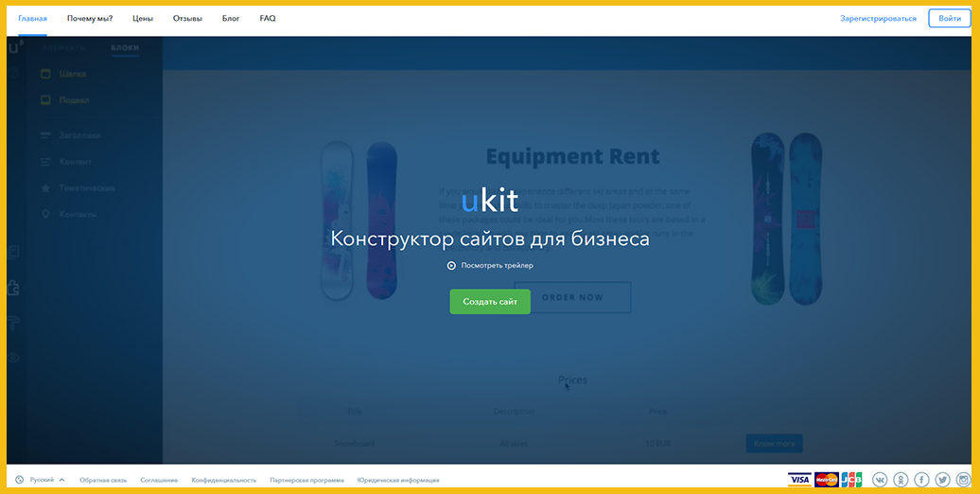The image size is (980, 494).
Task: Open the Отзывы section
Action: click(187, 19)
